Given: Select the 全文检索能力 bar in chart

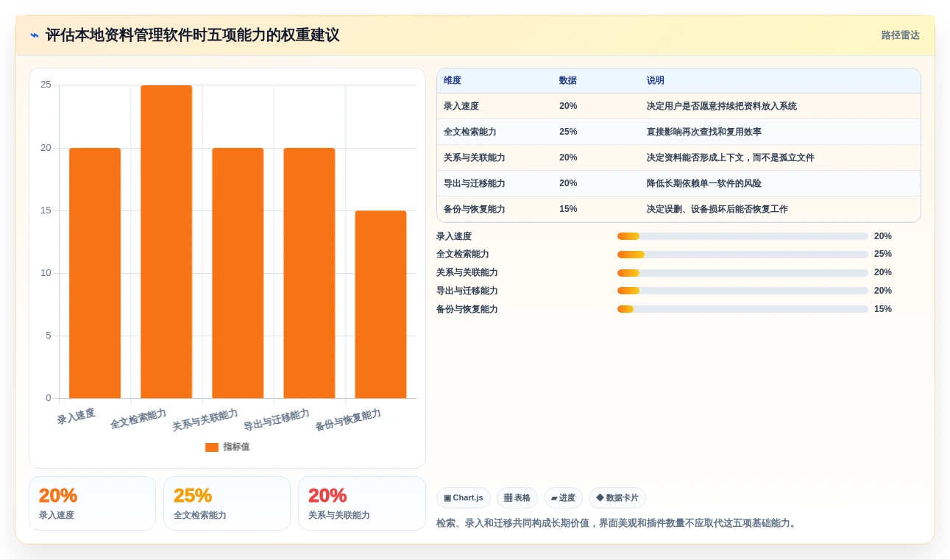Looking at the screenshot, I should click(166, 241).
